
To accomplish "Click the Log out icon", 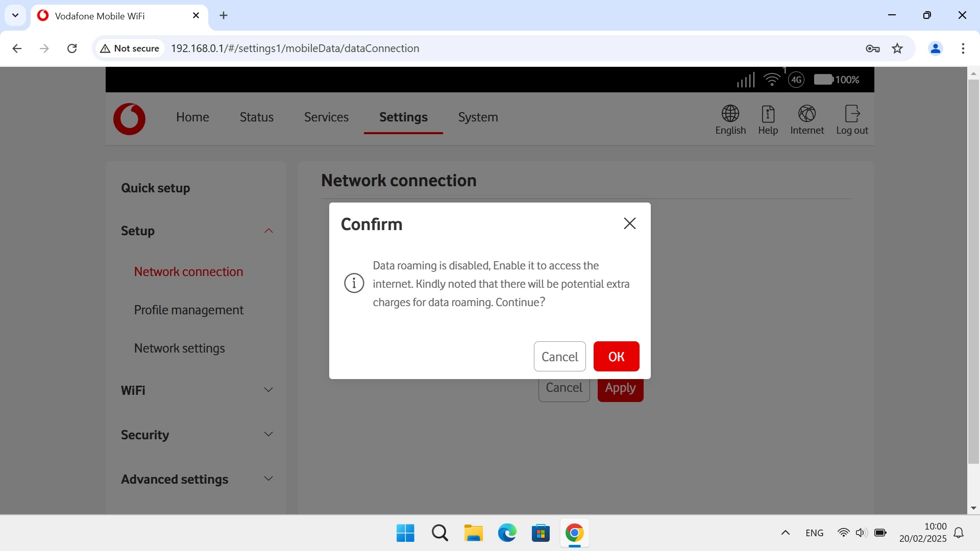I will point(852,114).
